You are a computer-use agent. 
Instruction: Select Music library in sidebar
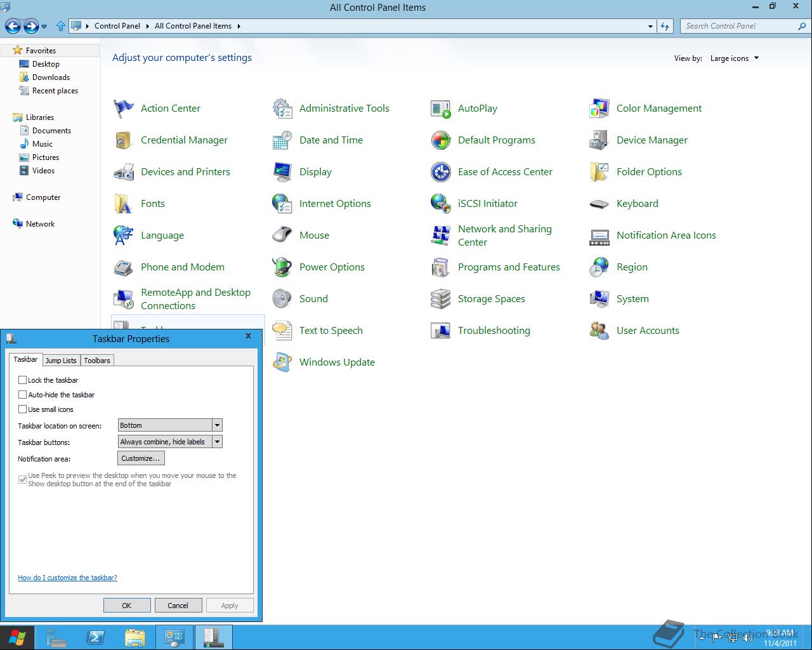coord(42,144)
